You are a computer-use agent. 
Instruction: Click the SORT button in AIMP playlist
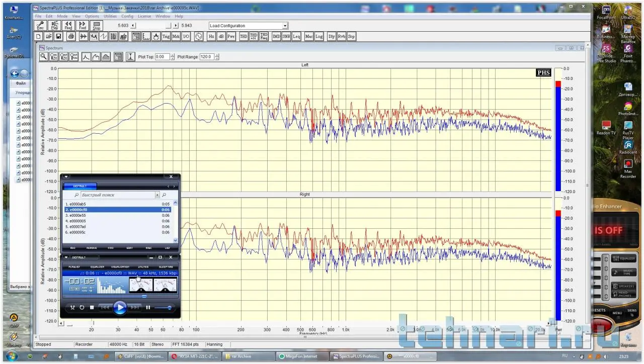pos(130,248)
